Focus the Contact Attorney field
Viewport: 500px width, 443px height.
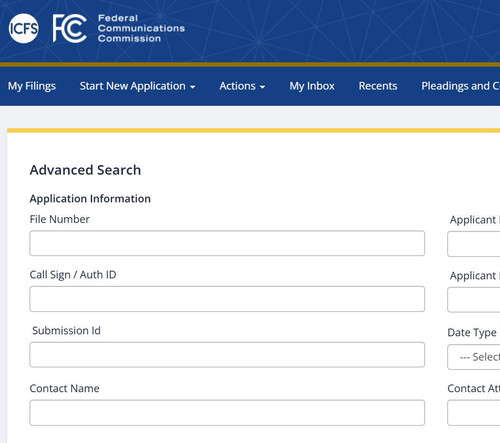coord(474,413)
